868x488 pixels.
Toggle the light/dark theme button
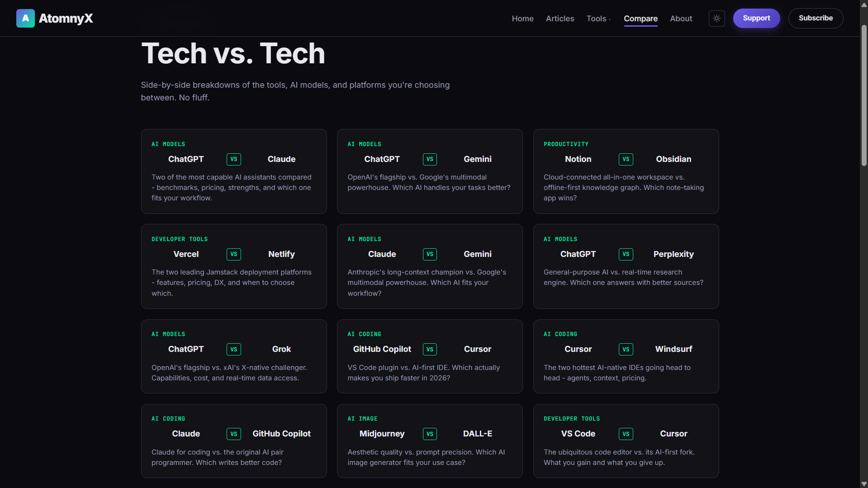pyautogui.click(x=716, y=19)
